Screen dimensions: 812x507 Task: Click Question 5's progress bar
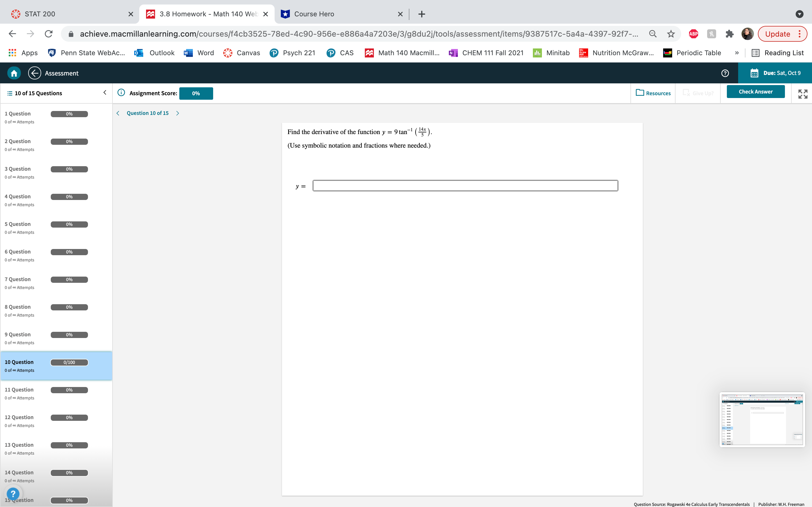click(x=69, y=224)
